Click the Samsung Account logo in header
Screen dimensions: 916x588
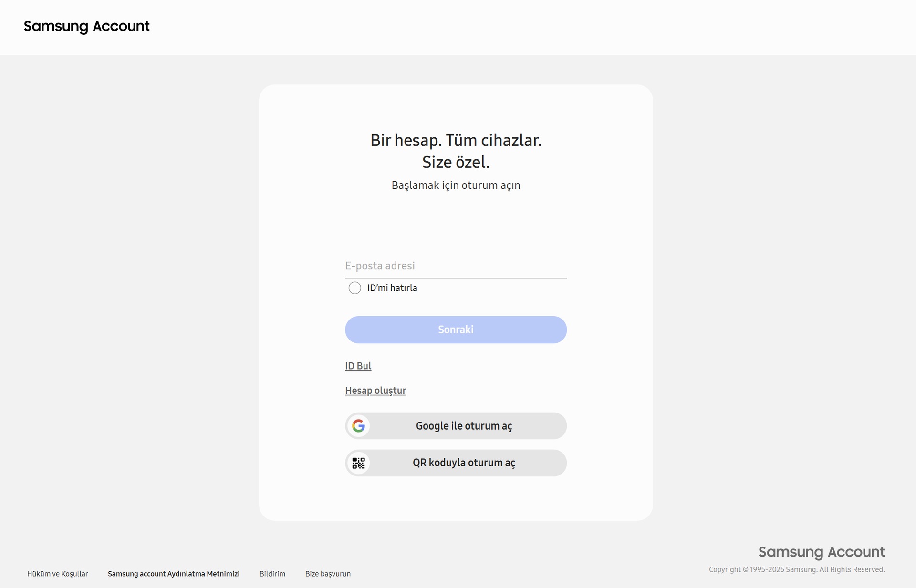click(x=86, y=26)
